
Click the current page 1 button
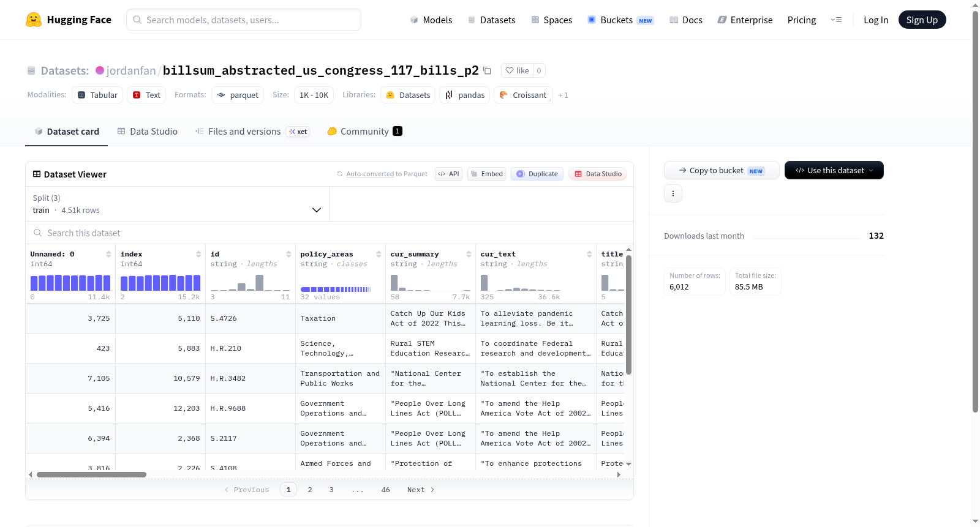pos(288,490)
